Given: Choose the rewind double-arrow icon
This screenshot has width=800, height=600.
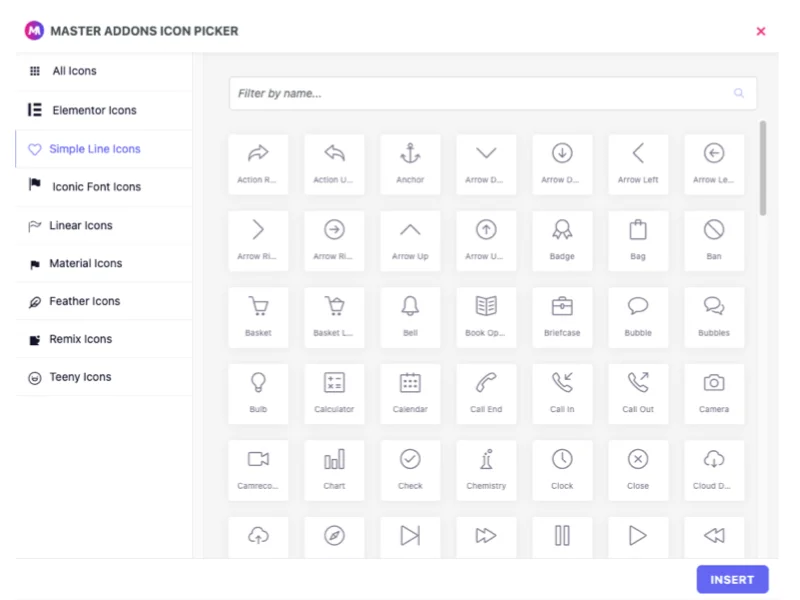Looking at the screenshot, I should point(714,537).
